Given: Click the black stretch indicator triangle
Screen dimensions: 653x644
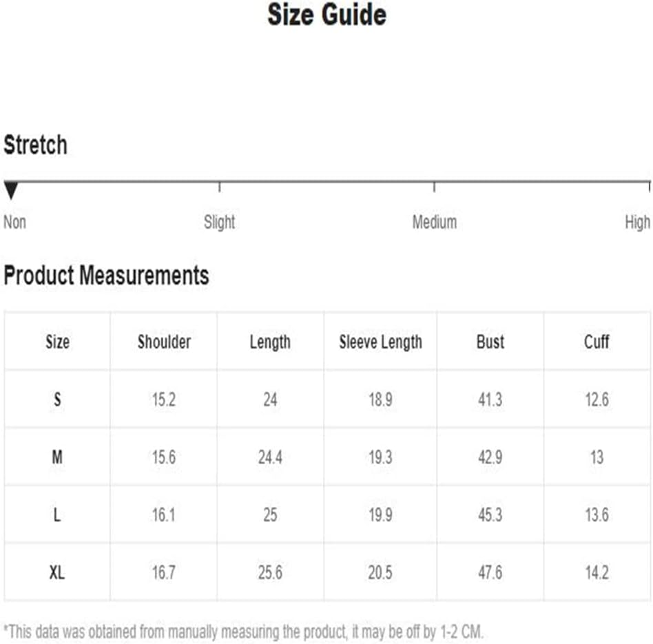Looking at the screenshot, I should click(x=11, y=190).
